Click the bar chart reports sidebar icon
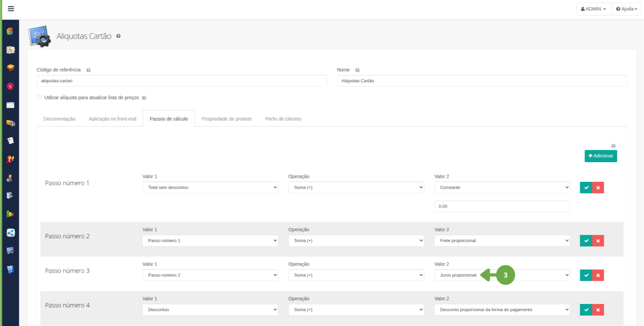The width and height of the screenshot is (644, 326). tap(10, 214)
